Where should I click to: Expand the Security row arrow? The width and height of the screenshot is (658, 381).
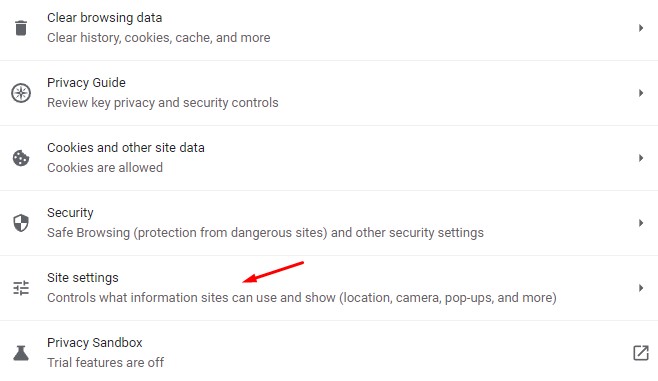click(641, 223)
